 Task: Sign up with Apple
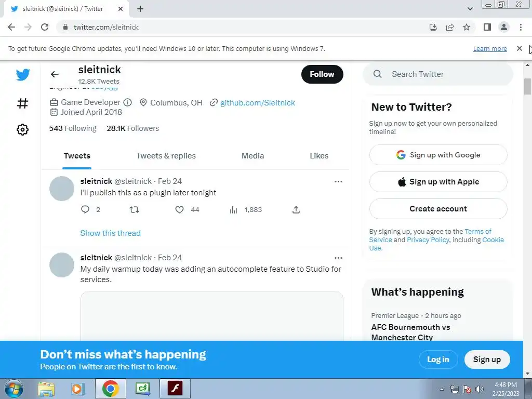tap(438, 182)
